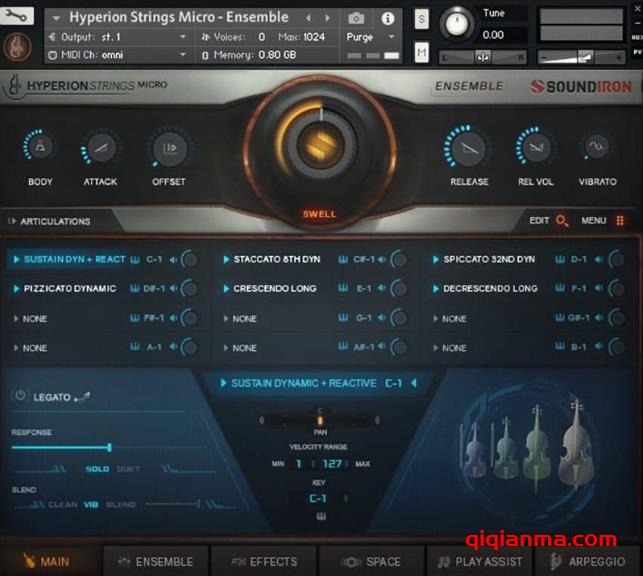Click the cello instrument logo icon

coord(17,46)
